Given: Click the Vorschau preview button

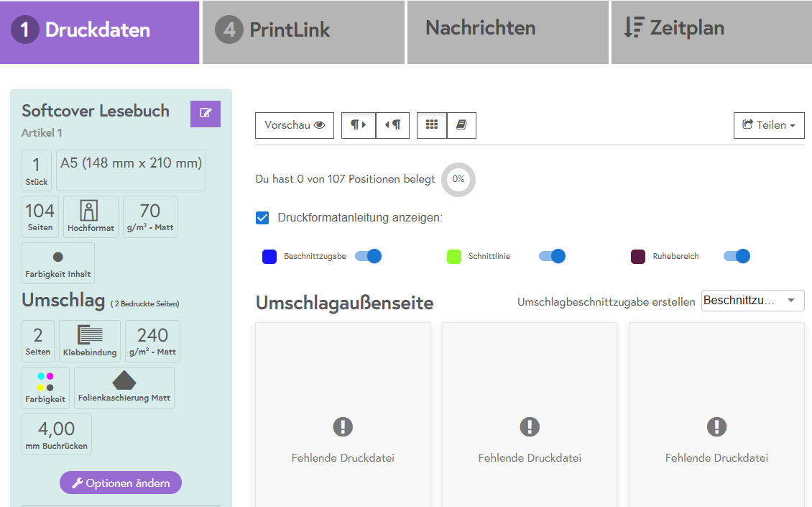Looking at the screenshot, I should 295,125.
